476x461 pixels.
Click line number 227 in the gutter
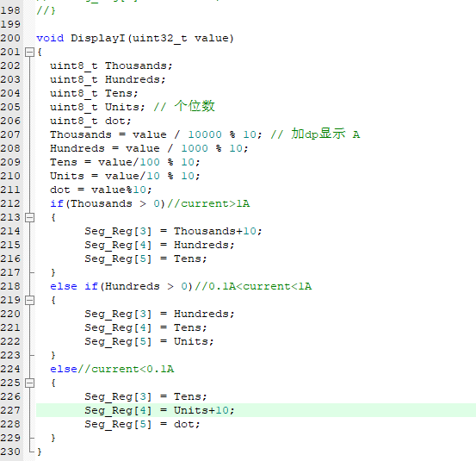pos(10,410)
